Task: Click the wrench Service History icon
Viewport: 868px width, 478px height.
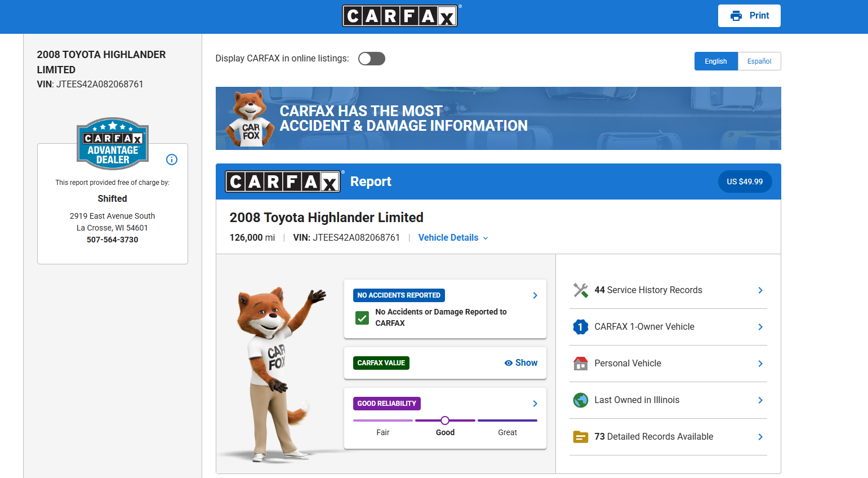Action: pos(581,290)
